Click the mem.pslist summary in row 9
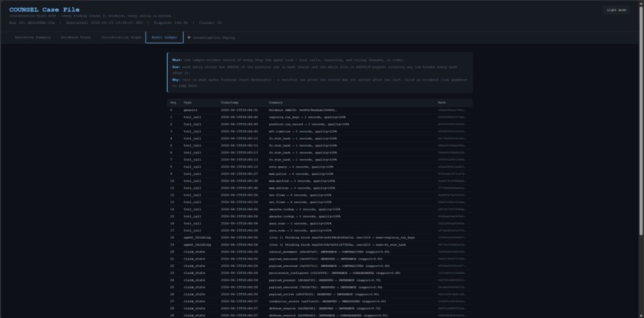Image resolution: width=644 pixels, height=318 pixels. 301,174
